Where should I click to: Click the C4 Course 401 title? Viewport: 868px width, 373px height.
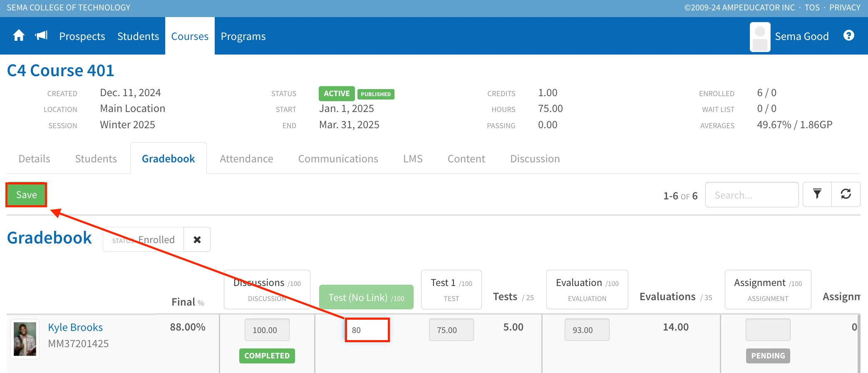(x=61, y=70)
